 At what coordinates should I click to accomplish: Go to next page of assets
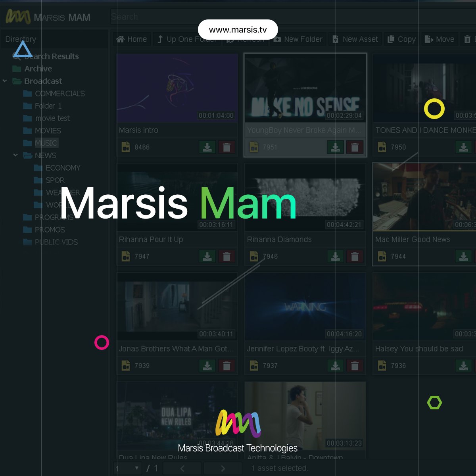(x=223, y=468)
